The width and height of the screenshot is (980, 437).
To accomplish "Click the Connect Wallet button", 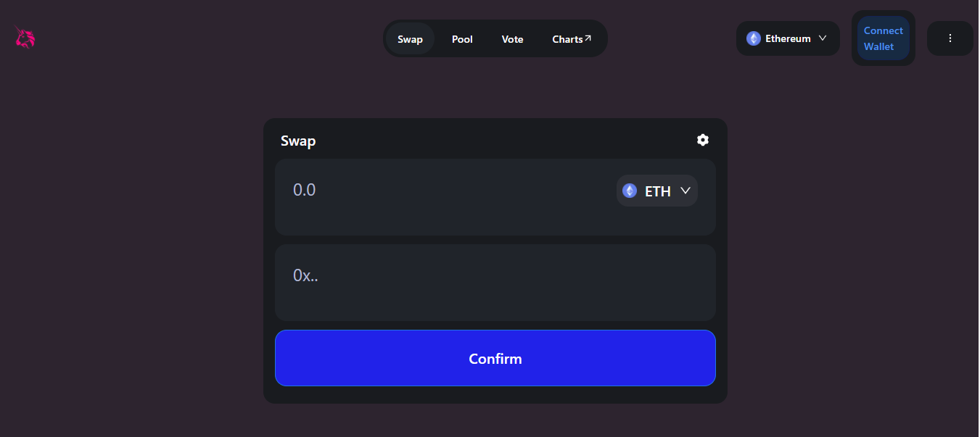I will pyautogui.click(x=884, y=38).
